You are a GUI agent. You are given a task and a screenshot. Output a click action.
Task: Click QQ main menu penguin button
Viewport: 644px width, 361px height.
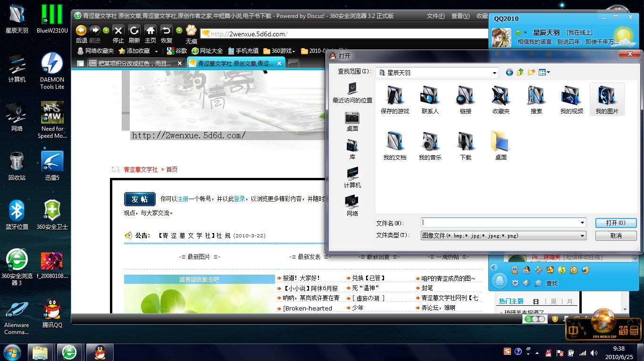(x=499, y=281)
